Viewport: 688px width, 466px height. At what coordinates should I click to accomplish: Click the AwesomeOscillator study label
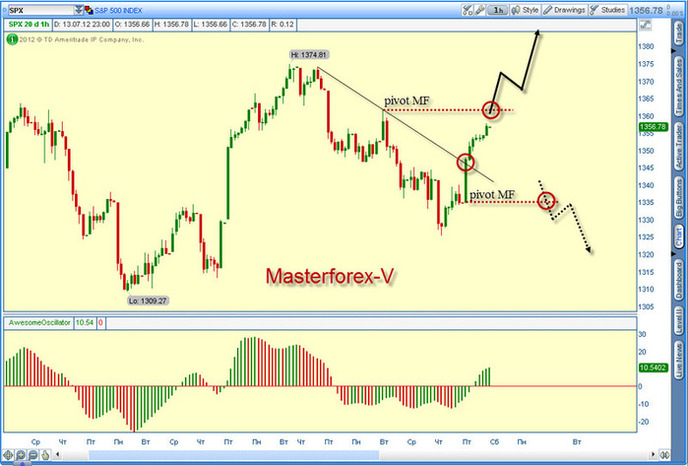point(39,323)
